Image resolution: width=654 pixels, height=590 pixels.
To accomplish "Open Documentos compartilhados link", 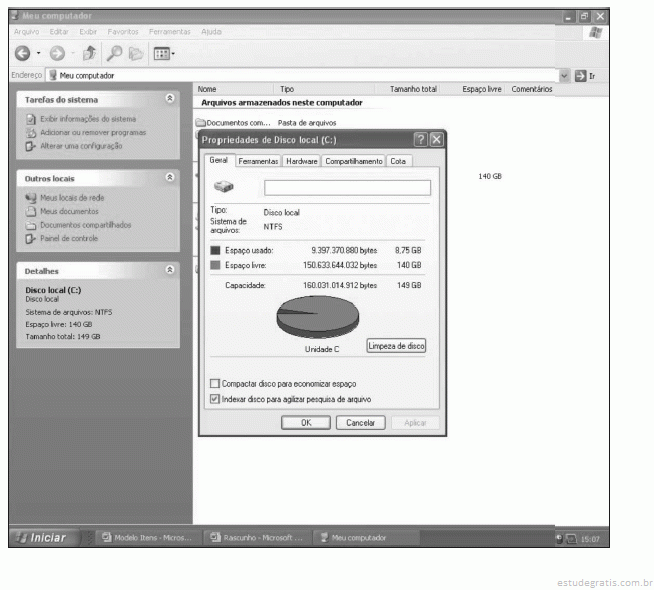I will [x=86, y=225].
